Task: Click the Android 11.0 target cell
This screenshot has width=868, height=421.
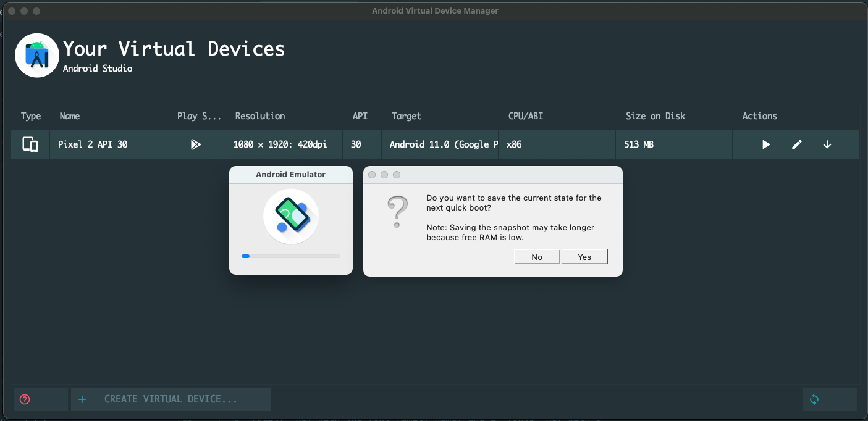Action: pos(440,144)
